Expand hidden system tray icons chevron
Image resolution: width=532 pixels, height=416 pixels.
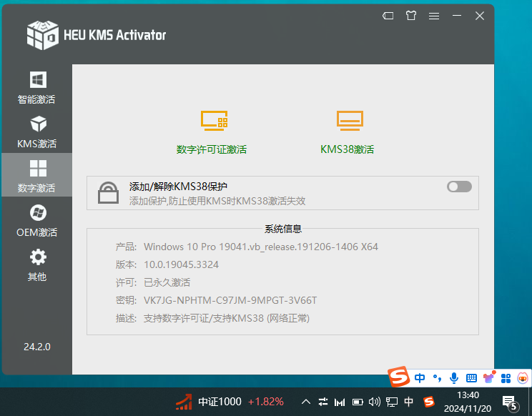click(x=306, y=402)
